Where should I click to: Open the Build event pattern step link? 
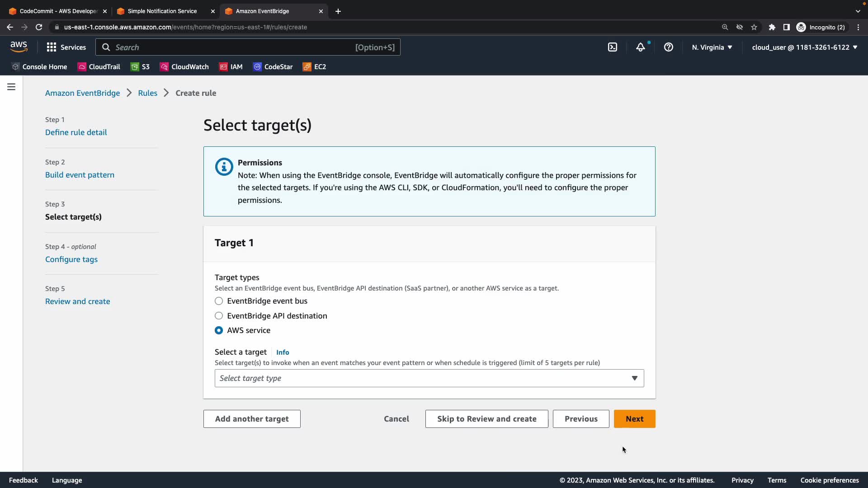80,175
